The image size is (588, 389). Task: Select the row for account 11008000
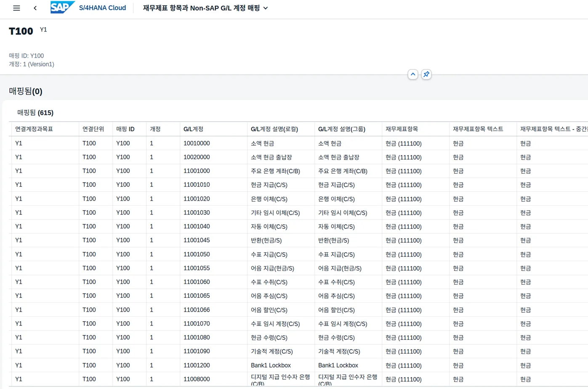coord(197,379)
